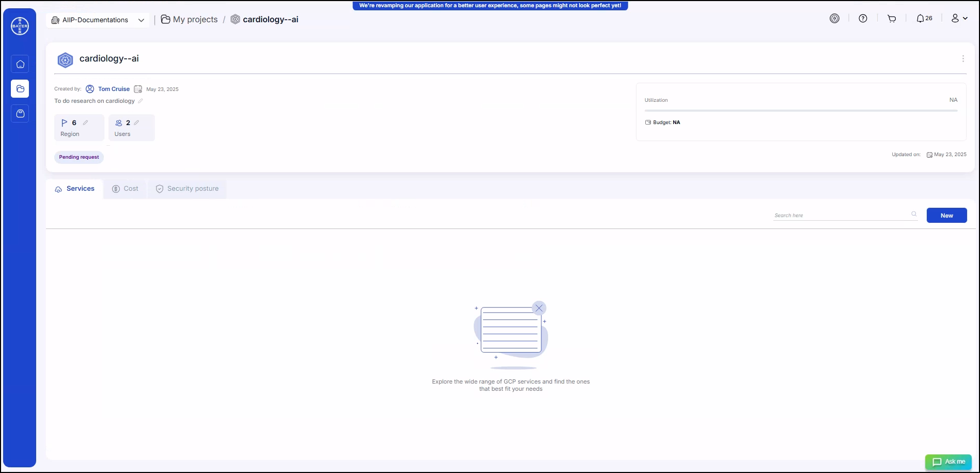
Task: Switch to the Security posture tab
Action: (187, 189)
